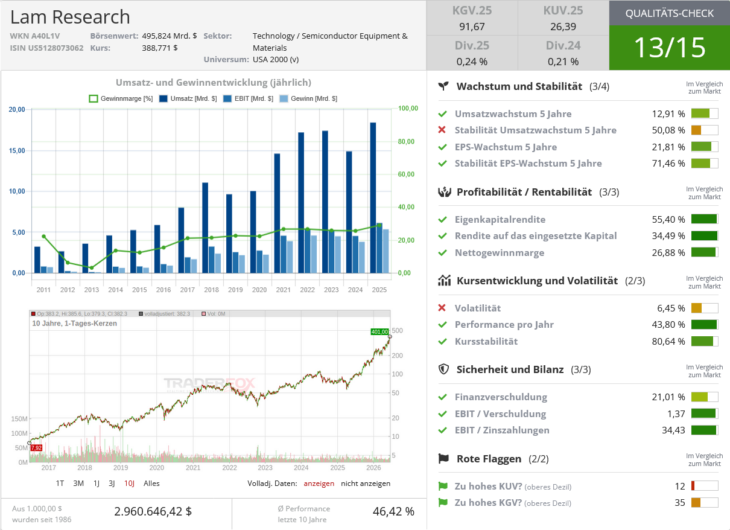Click the green checkmark next to EBIT / Zinszahlungen
The height and width of the screenshot is (530, 730).
click(x=442, y=430)
